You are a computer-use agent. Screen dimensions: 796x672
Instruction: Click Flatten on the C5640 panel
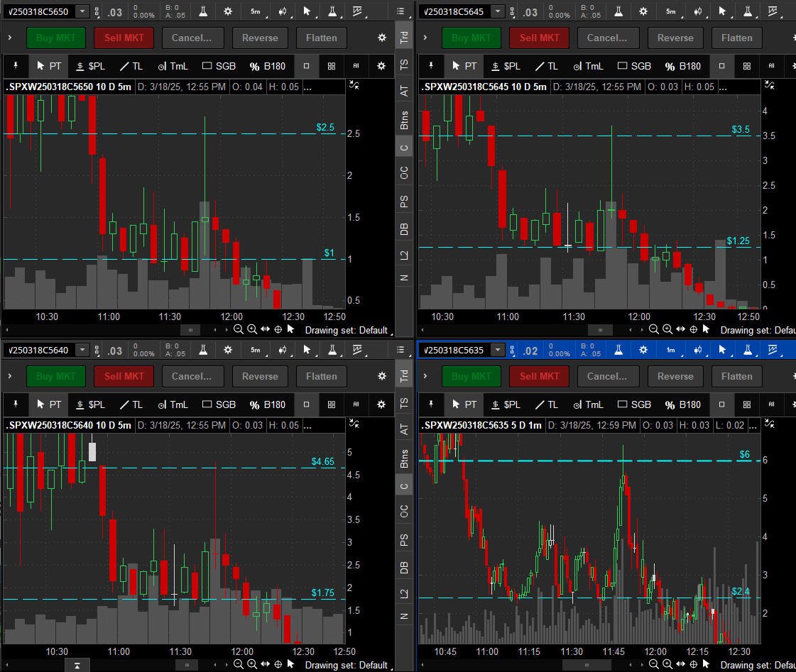(x=322, y=376)
